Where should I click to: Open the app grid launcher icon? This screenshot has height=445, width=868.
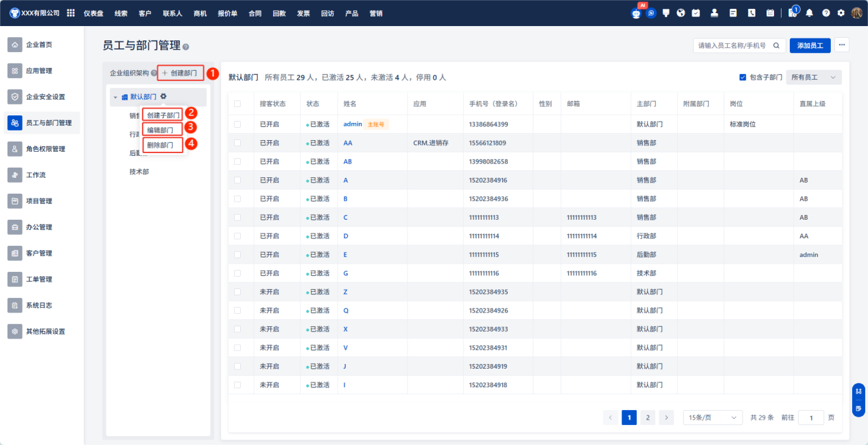click(71, 13)
